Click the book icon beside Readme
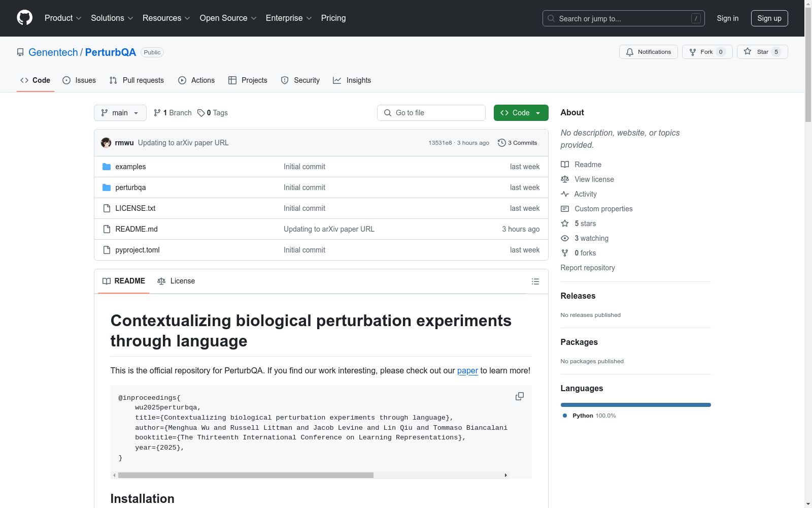 (x=565, y=165)
